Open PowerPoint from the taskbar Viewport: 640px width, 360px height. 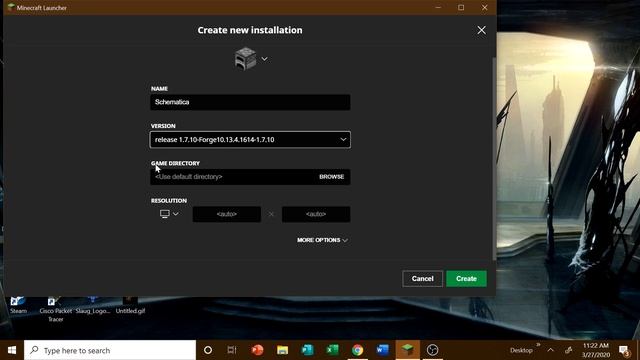[257, 350]
